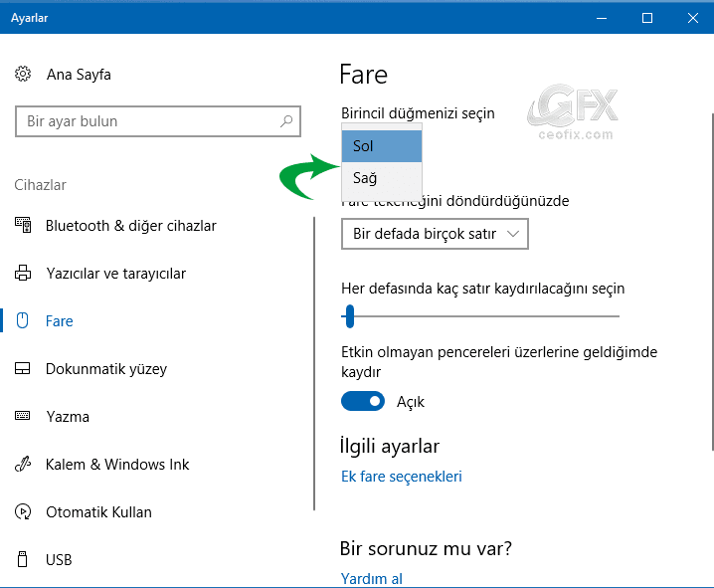Open Yazma settings page
This screenshot has width=714, height=588.
pyautogui.click(x=68, y=417)
